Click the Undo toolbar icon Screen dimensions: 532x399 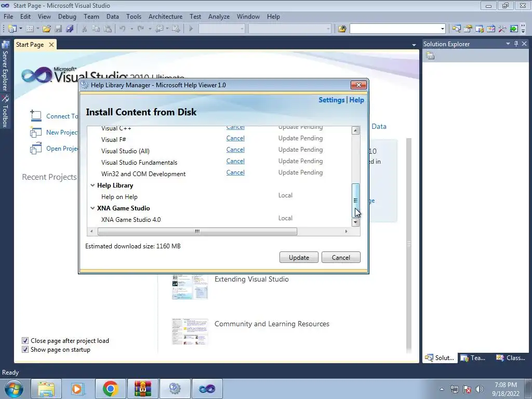123,29
